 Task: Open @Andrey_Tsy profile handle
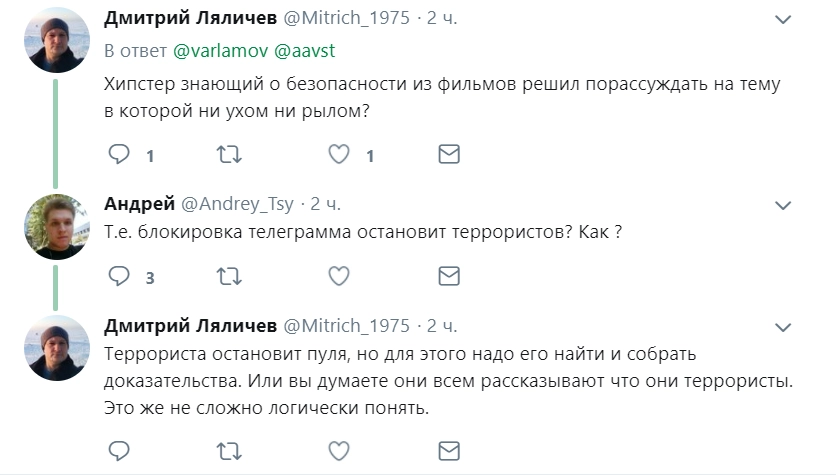click(237, 204)
